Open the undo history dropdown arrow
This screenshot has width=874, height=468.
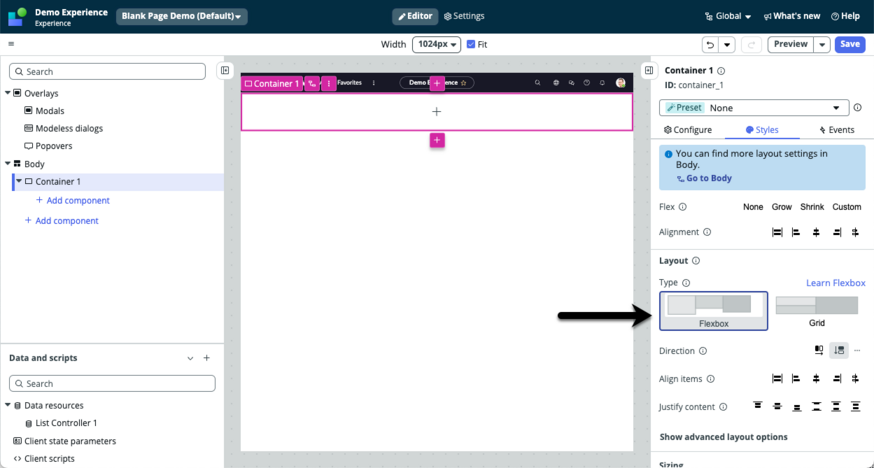point(727,45)
